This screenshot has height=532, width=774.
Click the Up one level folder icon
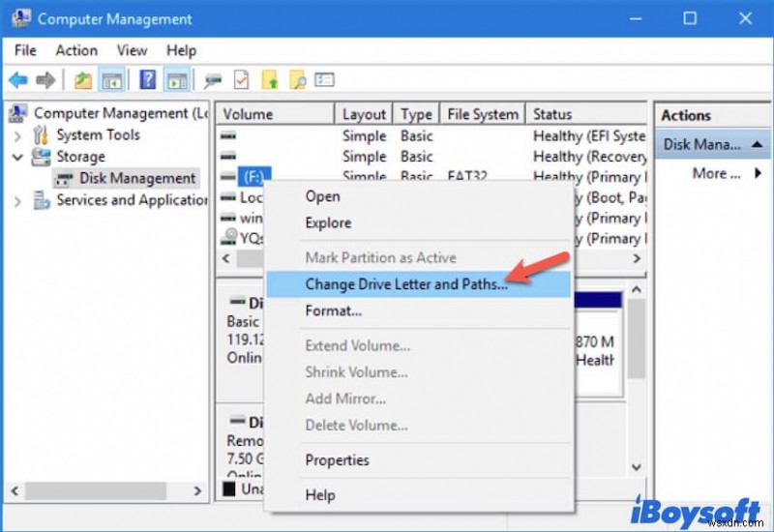83,80
